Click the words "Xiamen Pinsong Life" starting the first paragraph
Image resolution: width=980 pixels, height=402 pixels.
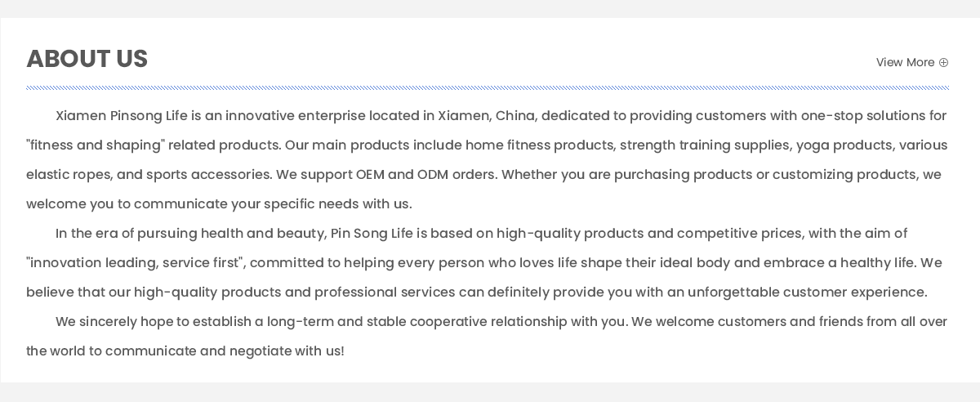point(122,116)
